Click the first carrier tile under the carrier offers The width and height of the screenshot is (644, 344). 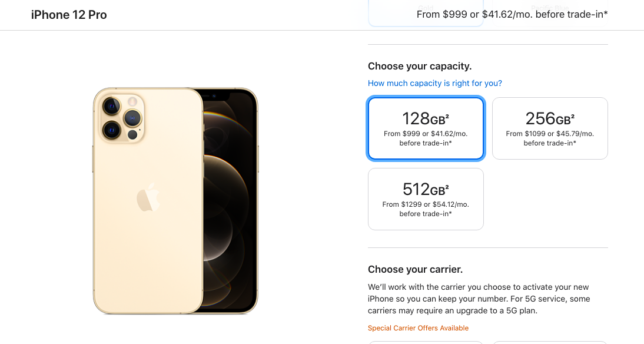[x=426, y=342]
